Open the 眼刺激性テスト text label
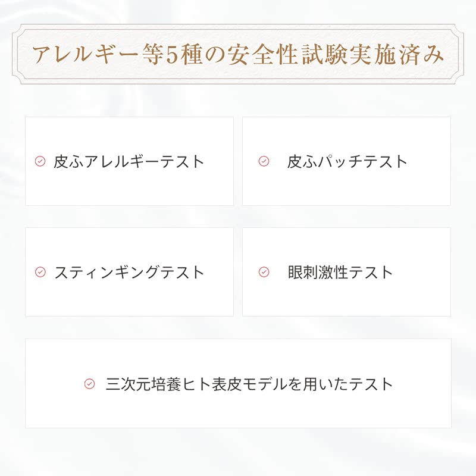The image size is (476, 476). pos(340,272)
